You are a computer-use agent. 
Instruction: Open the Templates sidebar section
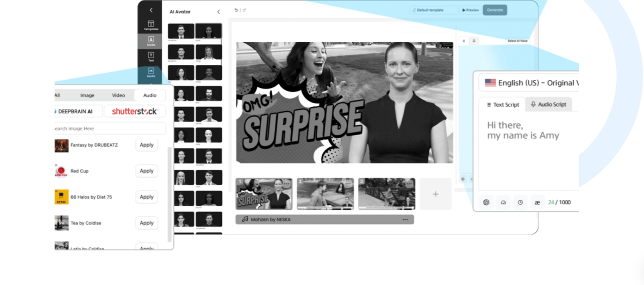151,25
